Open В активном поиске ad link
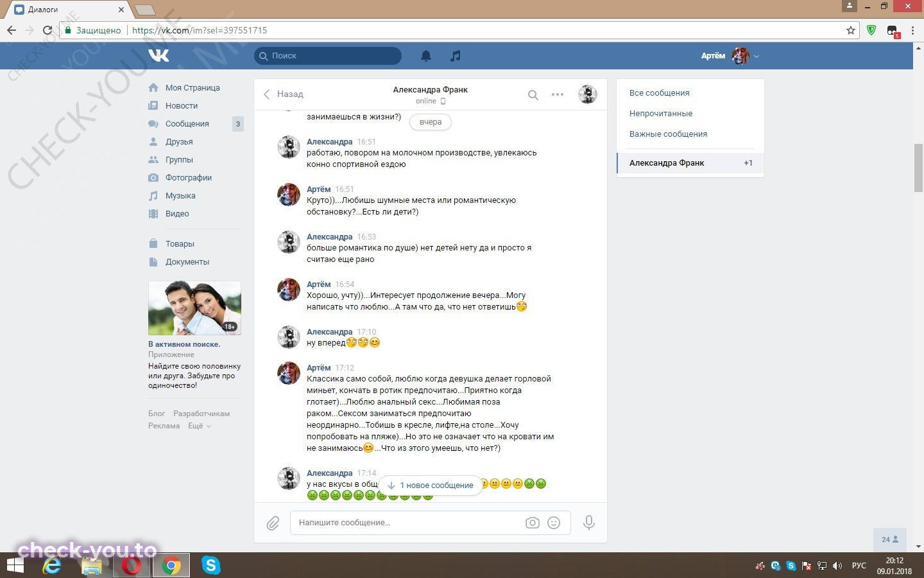This screenshot has height=578, width=924. (184, 344)
